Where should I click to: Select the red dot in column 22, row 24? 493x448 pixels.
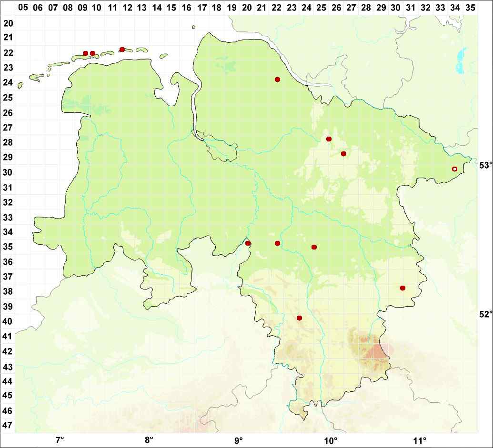[277, 79]
